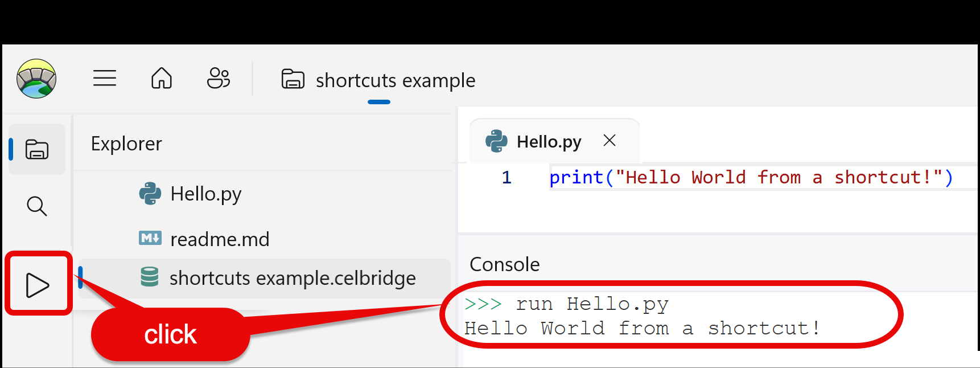The height and width of the screenshot is (368, 980).
Task: Run the shortcut play button
Action: (x=38, y=285)
